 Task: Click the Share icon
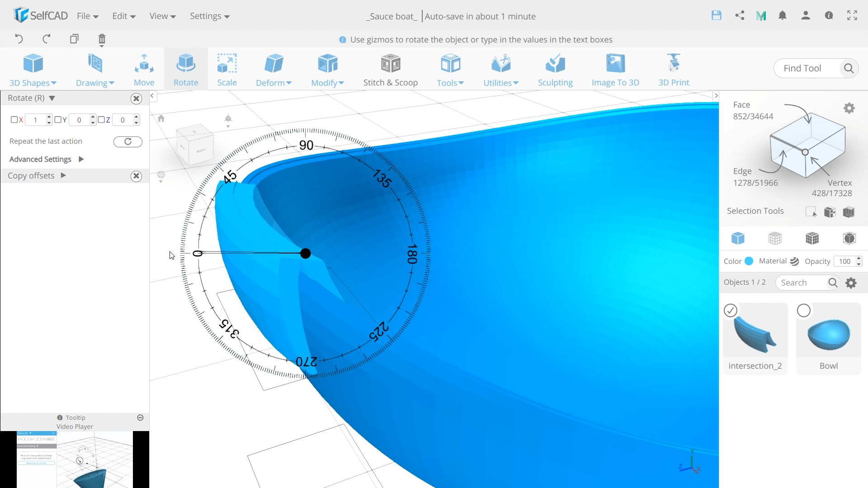pos(740,15)
